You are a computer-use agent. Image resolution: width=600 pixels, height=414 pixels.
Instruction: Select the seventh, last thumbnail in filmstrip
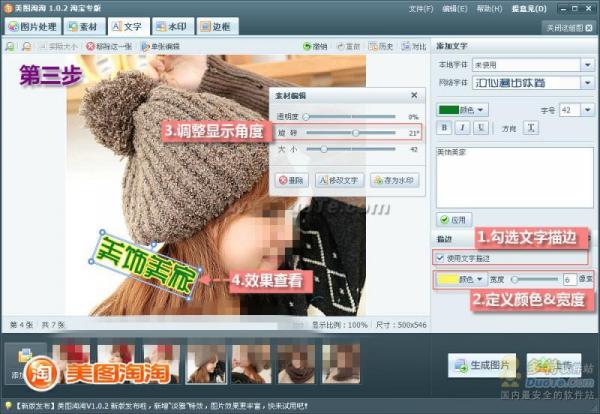tap(341, 363)
